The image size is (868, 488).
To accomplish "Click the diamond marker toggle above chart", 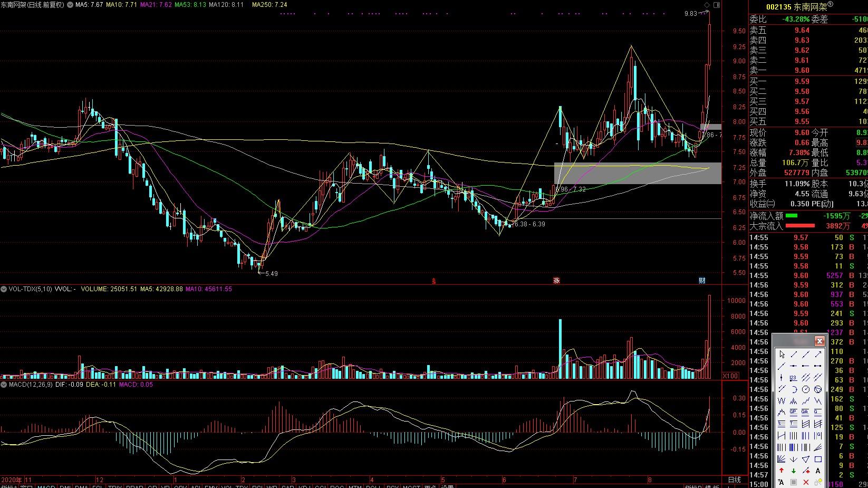I will click(707, 5).
